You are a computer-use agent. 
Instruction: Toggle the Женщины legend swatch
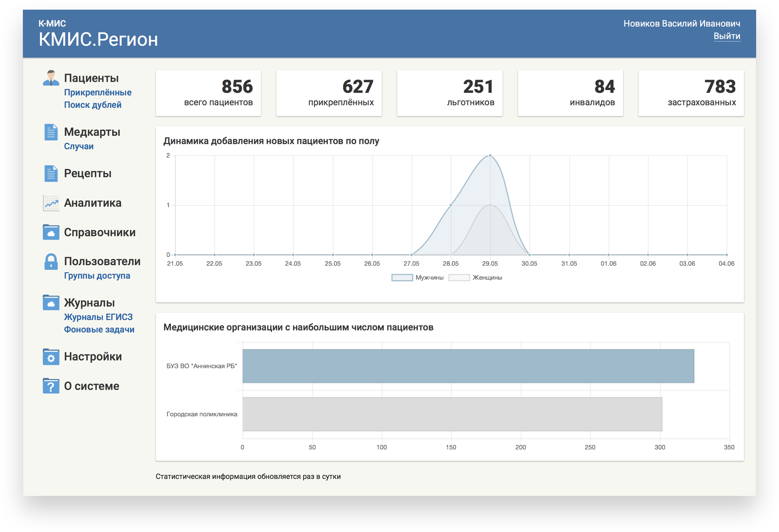[x=459, y=277]
